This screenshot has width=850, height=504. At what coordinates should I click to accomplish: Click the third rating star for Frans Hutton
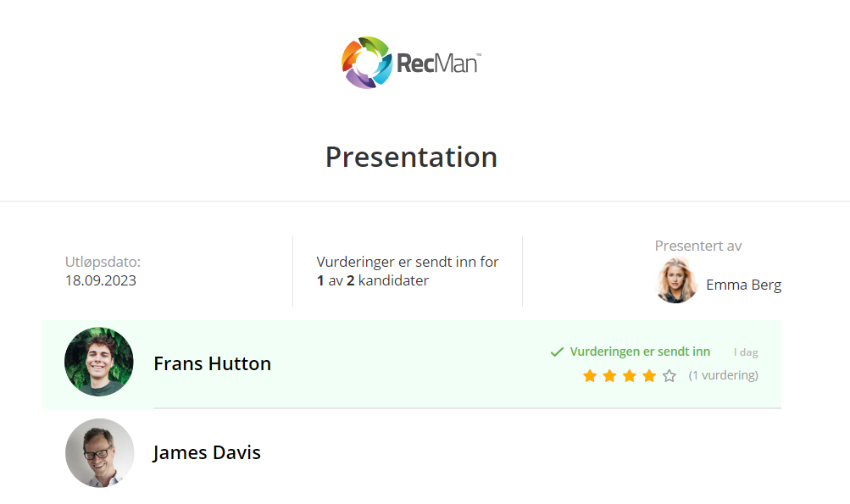[630, 375]
